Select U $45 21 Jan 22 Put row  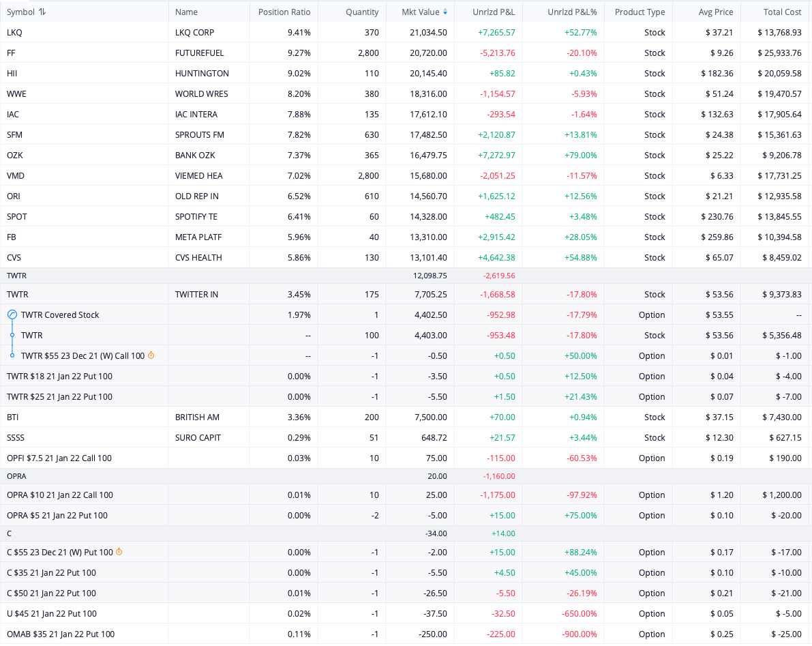(x=406, y=613)
